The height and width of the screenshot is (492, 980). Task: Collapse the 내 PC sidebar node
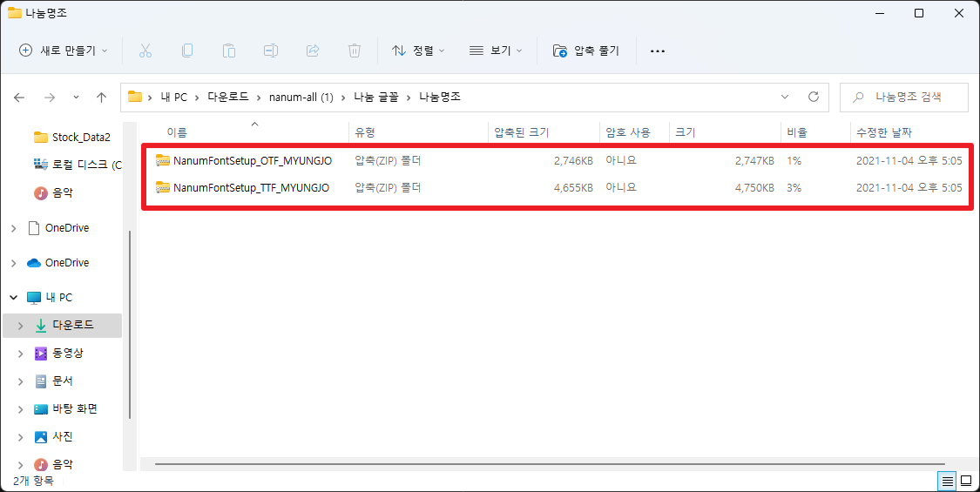coord(14,298)
